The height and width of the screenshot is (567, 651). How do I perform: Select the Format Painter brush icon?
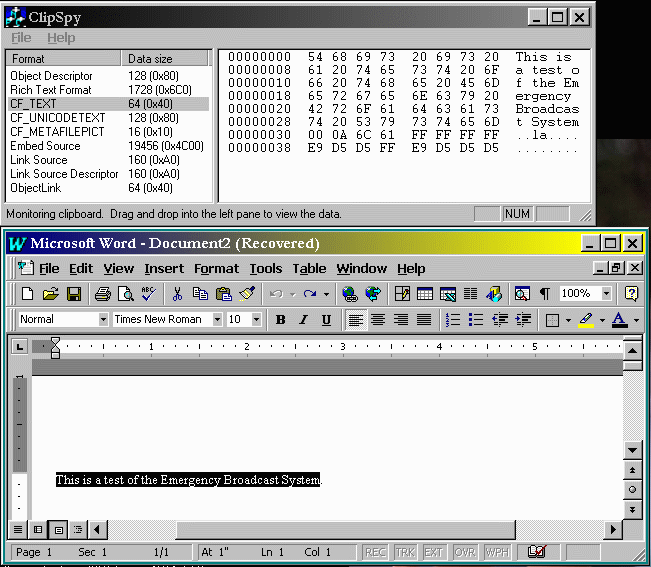pos(247,294)
